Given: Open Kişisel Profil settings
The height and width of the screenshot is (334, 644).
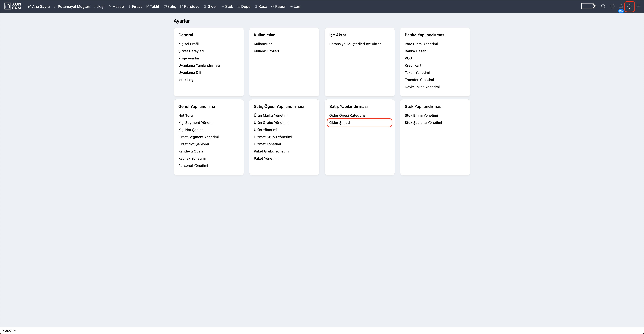Looking at the screenshot, I should 189,44.
